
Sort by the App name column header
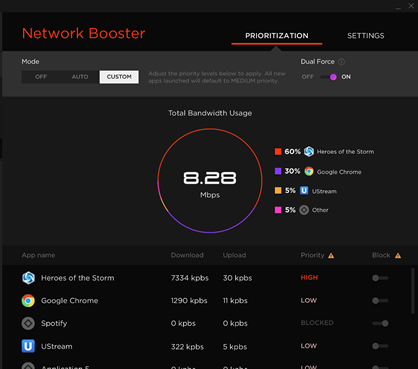38,255
